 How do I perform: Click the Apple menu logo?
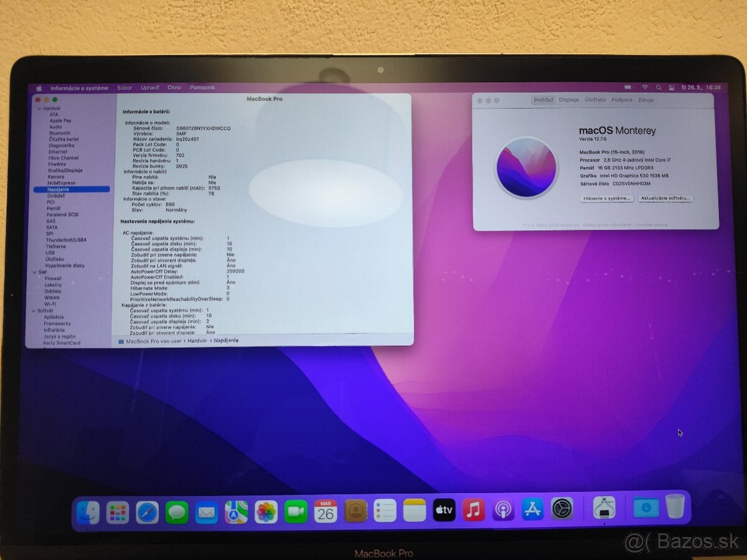tap(39, 88)
